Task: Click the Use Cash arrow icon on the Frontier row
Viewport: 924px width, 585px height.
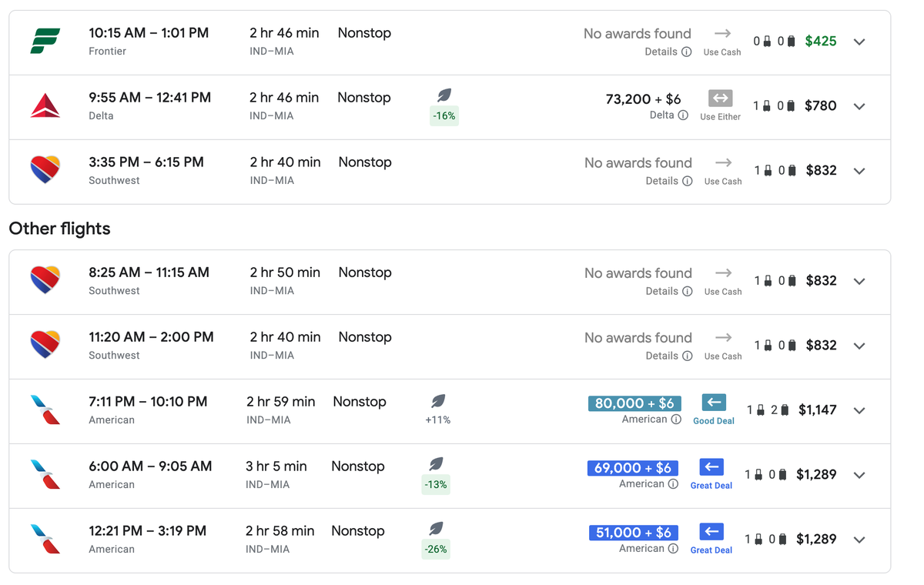Action: [x=721, y=34]
